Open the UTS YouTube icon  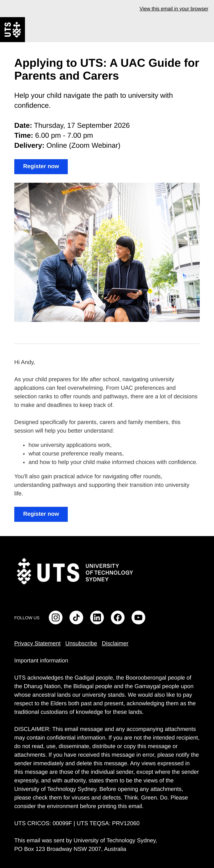tap(138, 617)
